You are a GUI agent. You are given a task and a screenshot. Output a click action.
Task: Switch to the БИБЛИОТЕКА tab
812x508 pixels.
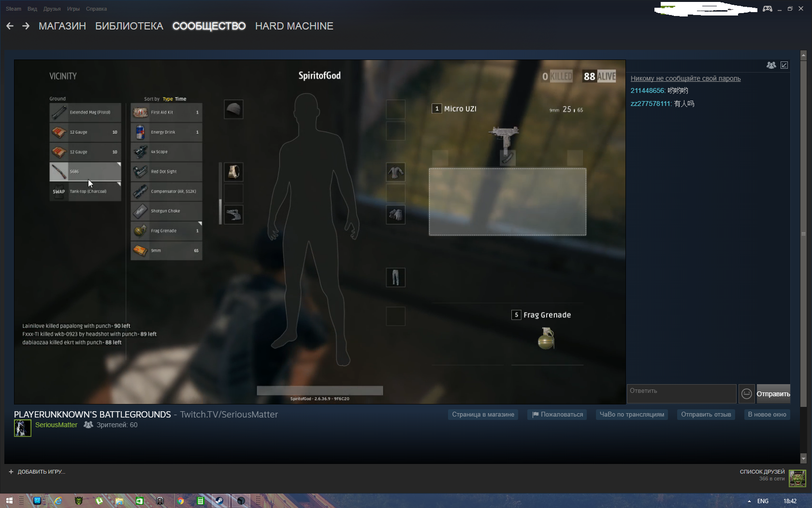coord(129,26)
